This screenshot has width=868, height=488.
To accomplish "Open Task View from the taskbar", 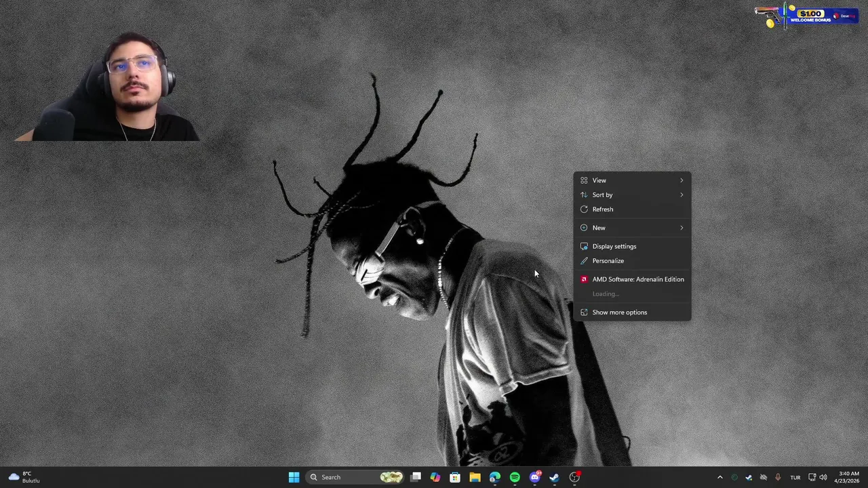I will click(x=416, y=477).
